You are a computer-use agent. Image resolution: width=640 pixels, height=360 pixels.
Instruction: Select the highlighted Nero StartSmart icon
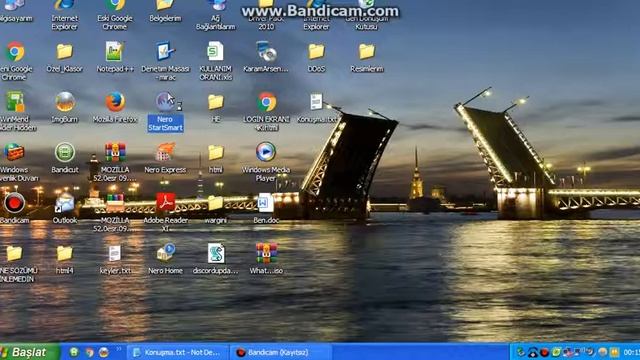click(x=165, y=111)
